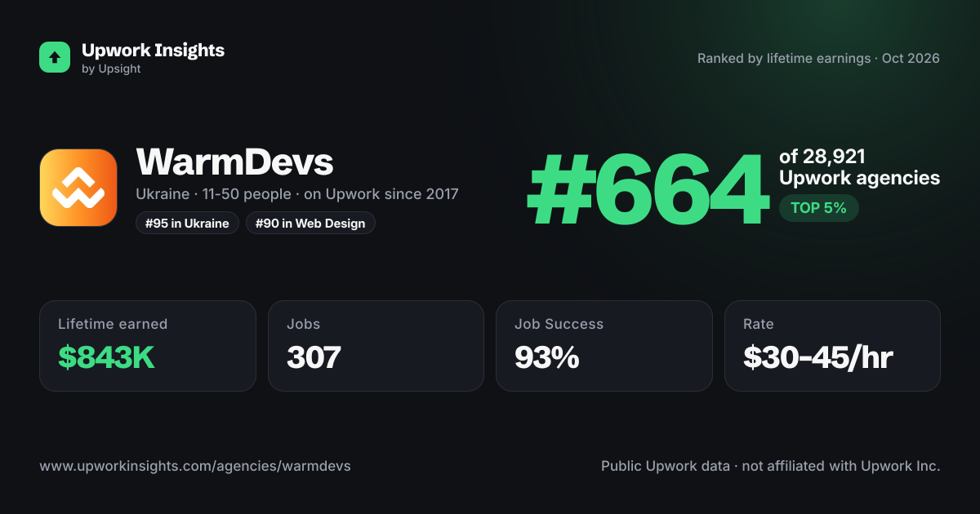
Task: Select the '#90 in Web Design' badge
Action: point(310,223)
